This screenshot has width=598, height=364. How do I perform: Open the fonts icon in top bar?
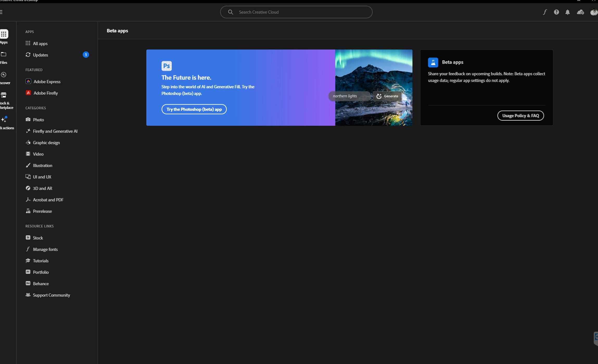[x=545, y=12]
